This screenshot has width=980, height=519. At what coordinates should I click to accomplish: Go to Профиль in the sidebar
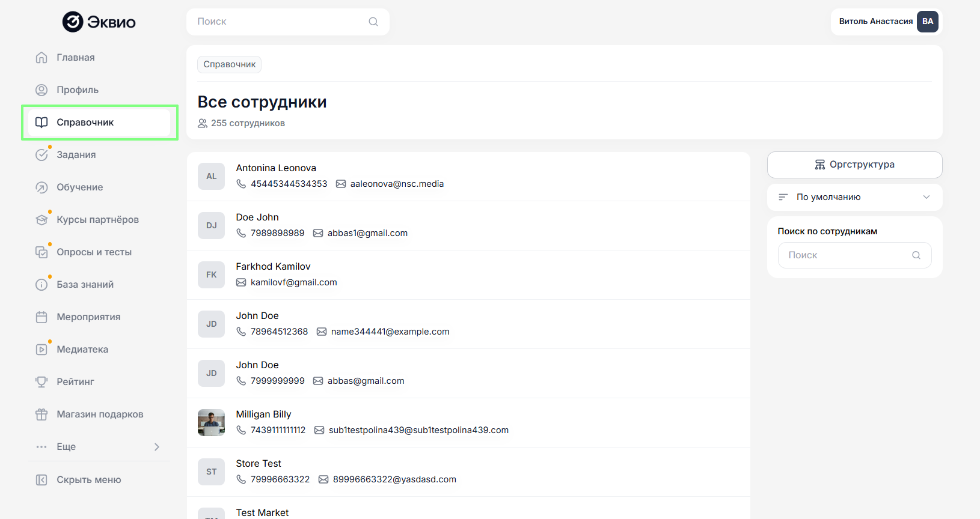click(x=100, y=90)
